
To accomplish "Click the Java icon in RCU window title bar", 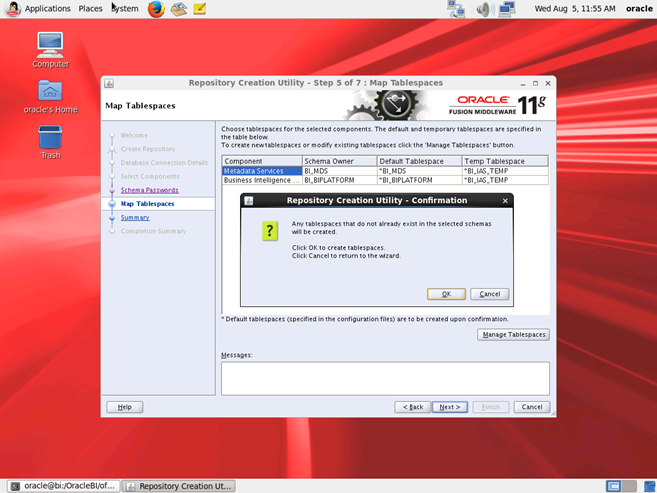I will [109, 83].
